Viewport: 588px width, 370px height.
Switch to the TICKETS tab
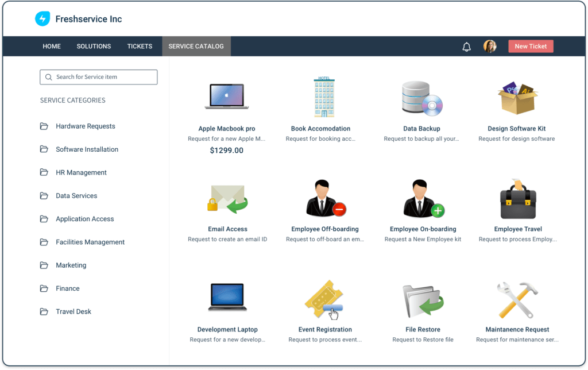tap(140, 46)
